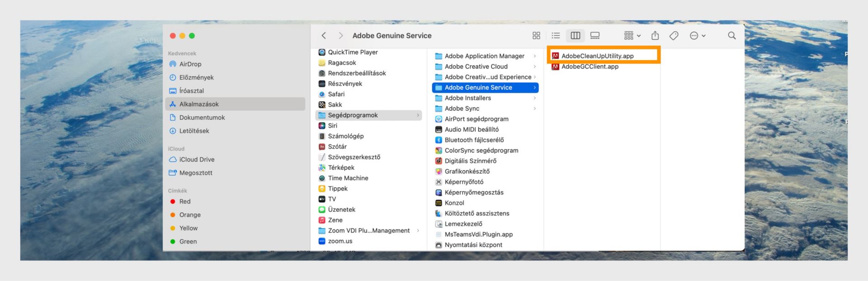The height and width of the screenshot is (281, 868).
Task: Open the group-by options dropdown
Action: click(632, 35)
